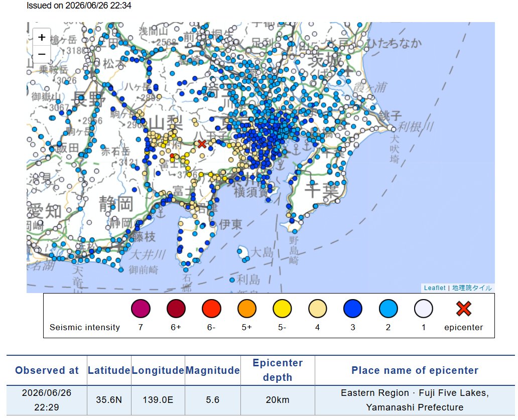The width and height of the screenshot is (518, 420).
Task: Click the 'epicenter' legend label
Action: [x=463, y=327]
